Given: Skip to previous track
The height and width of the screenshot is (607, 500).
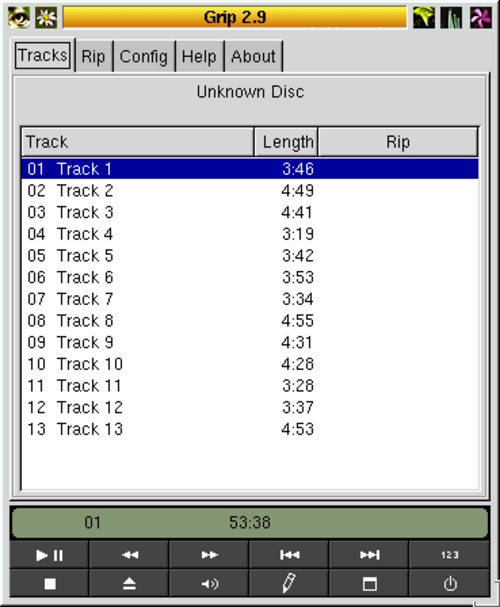Looking at the screenshot, I should point(289,555).
